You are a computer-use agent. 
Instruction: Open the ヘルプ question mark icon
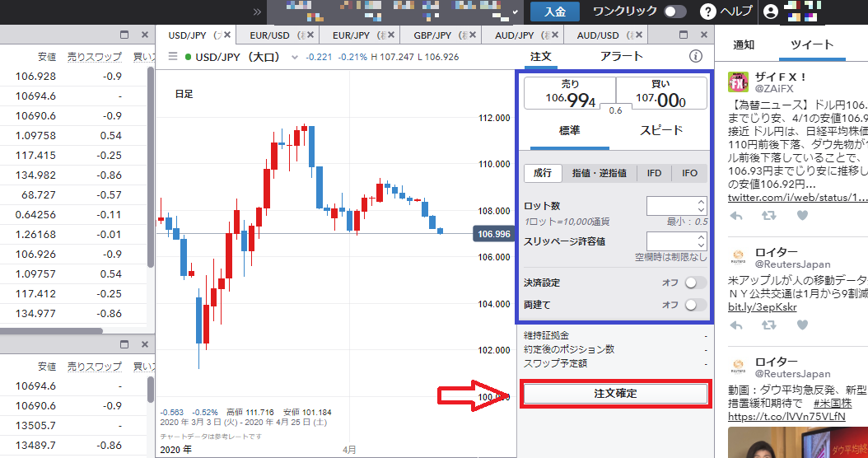tap(707, 11)
